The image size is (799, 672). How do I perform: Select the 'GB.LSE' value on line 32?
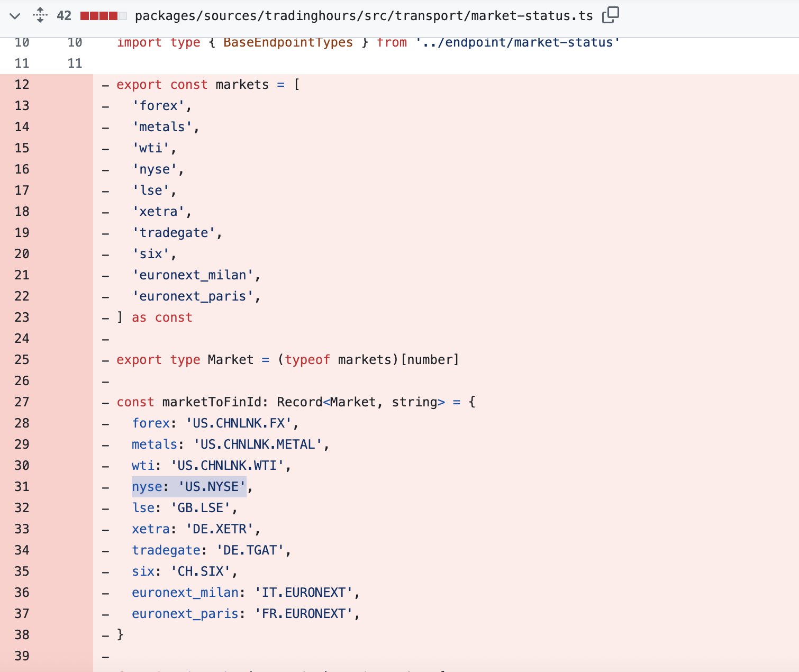[199, 507]
